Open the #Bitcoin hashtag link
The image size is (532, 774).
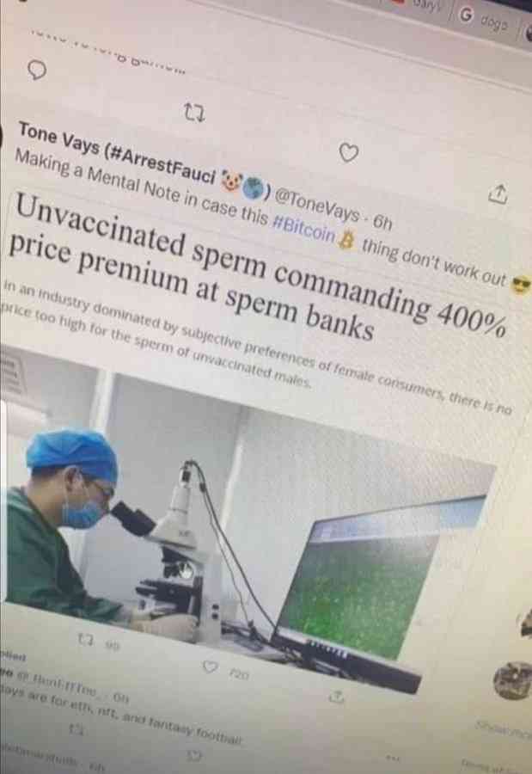(303, 230)
